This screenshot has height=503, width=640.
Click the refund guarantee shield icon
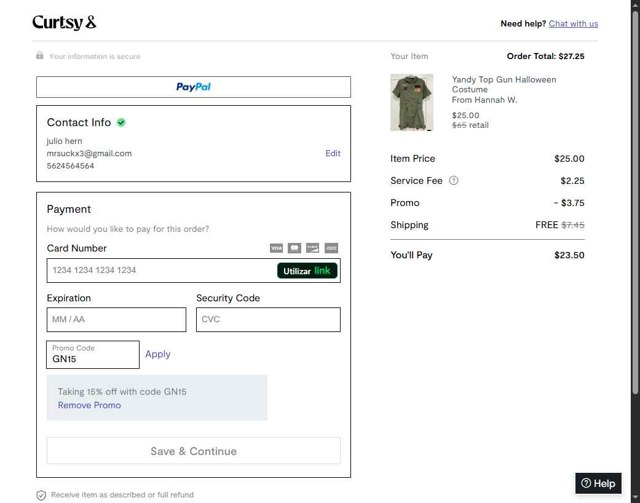(41, 495)
